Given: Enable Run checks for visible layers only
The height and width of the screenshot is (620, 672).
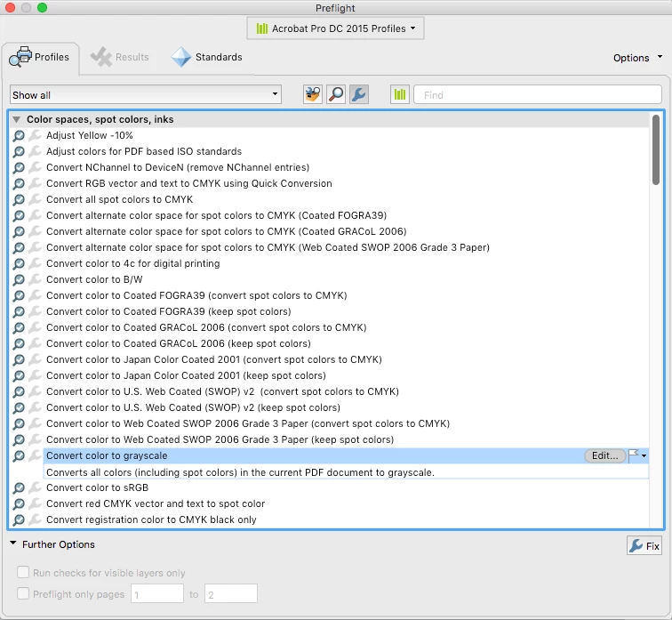Looking at the screenshot, I should [23, 572].
